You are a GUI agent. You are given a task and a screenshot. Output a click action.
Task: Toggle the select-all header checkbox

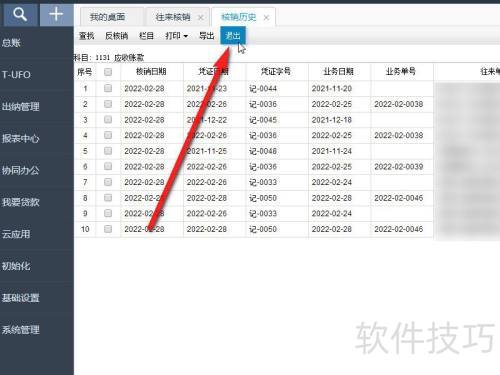tap(108, 72)
